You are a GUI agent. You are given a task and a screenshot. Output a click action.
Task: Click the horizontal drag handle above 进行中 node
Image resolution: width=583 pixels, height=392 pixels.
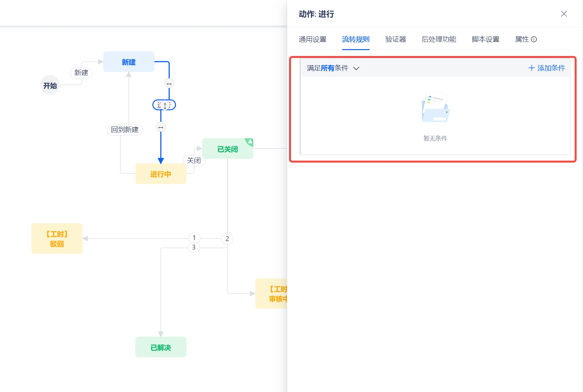point(161,127)
